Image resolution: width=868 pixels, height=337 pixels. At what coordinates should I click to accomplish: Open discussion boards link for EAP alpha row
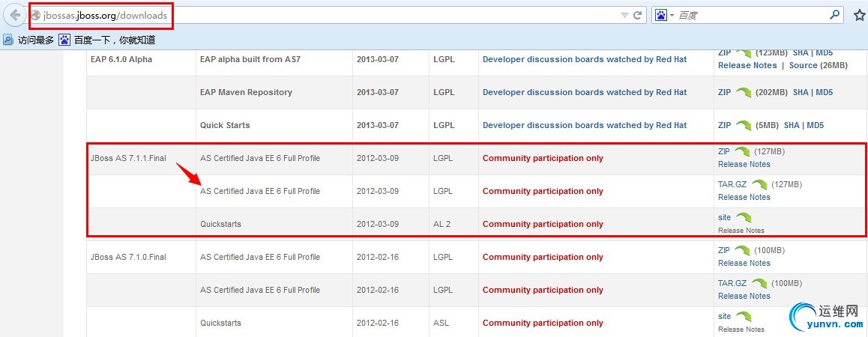(585, 59)
